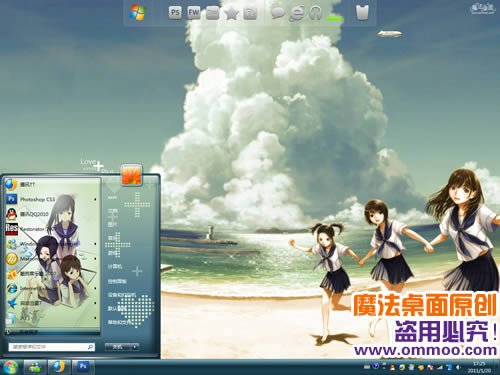This screenshot has height=375, width=500.
Task: Switch to the browser taskbar button
Action: tap(59, 367)
